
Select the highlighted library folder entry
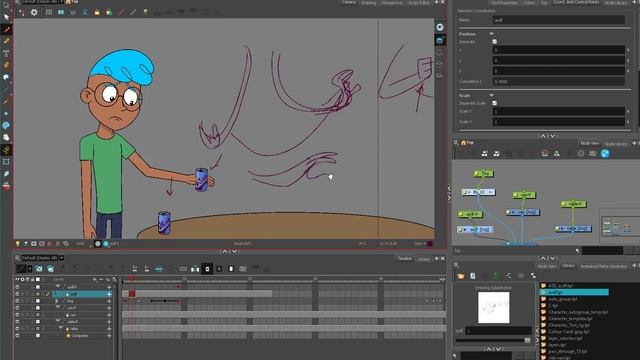click(574, 292)
